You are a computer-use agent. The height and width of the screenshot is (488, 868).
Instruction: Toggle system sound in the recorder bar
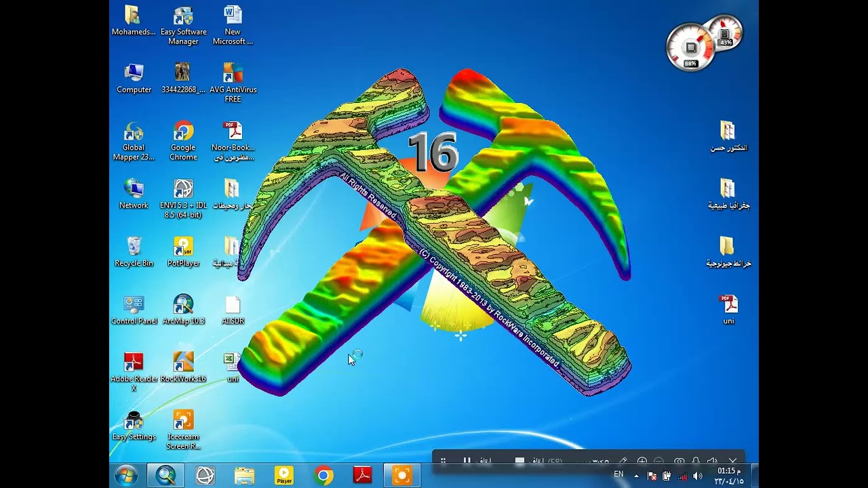(x=713, y=461)
